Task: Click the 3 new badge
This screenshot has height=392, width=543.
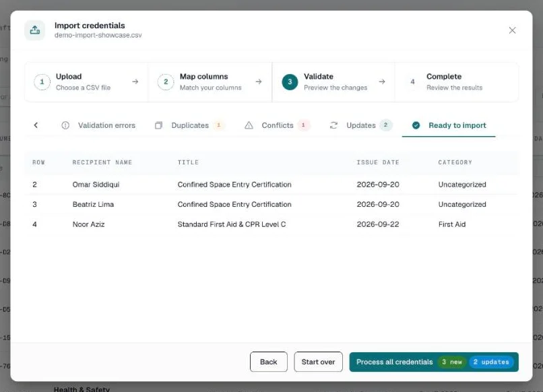Action: tap(452, 362)
